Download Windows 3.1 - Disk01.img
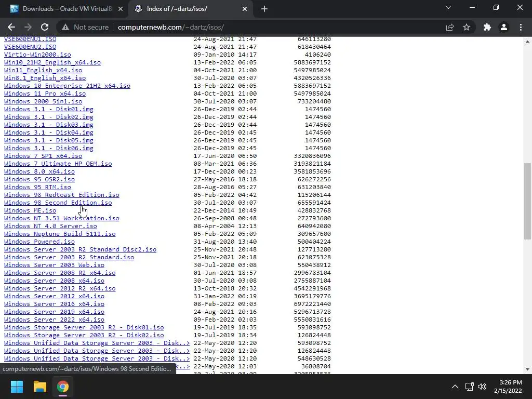 click(48, 109)
